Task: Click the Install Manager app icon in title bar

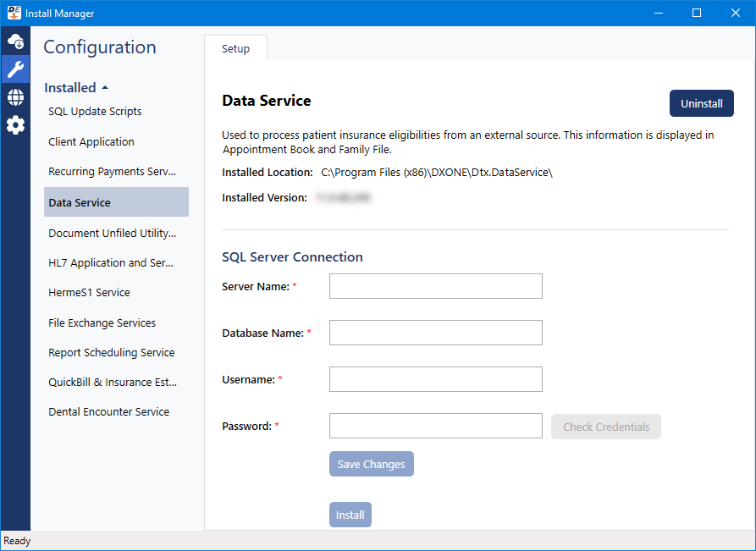Action: click(14, 13)
